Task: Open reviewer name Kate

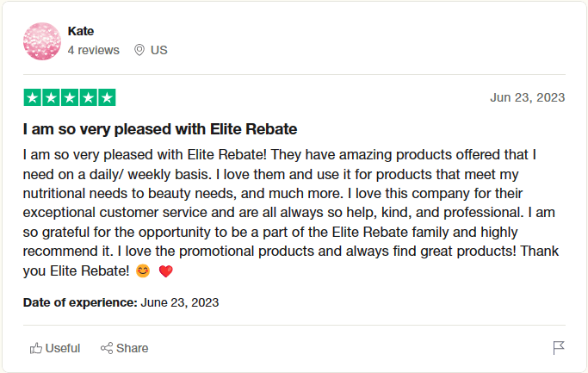Action: 81,31
